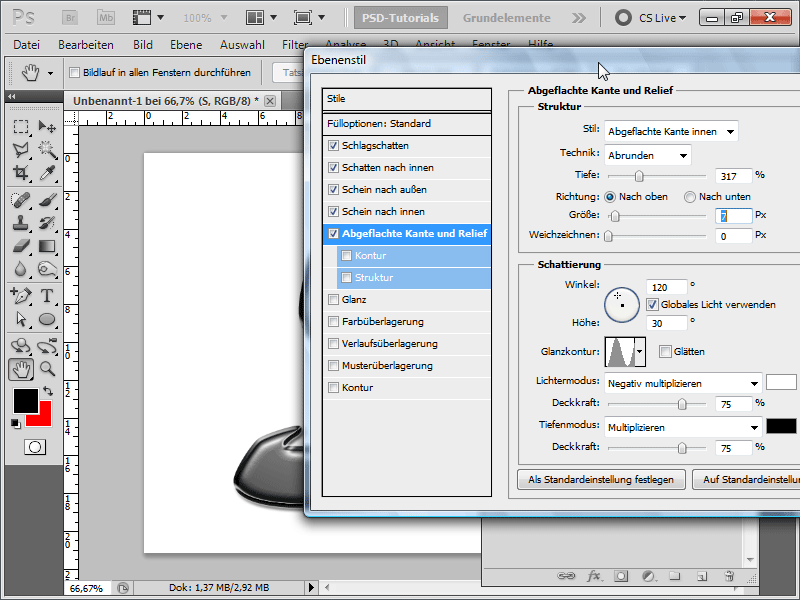The image size is (800, 600).
Task: Open the Lichtermodus blend mode dropdown
Action: tap(683, 383)
